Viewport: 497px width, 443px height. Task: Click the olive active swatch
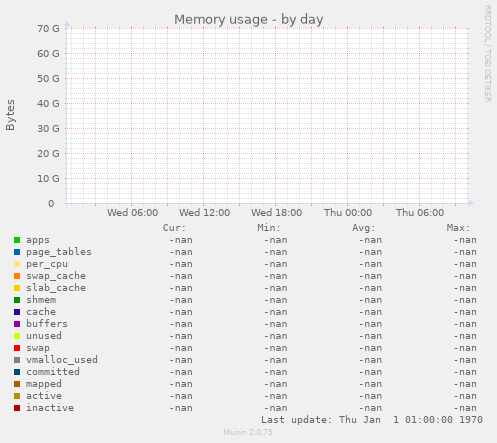tap(17, 396)
